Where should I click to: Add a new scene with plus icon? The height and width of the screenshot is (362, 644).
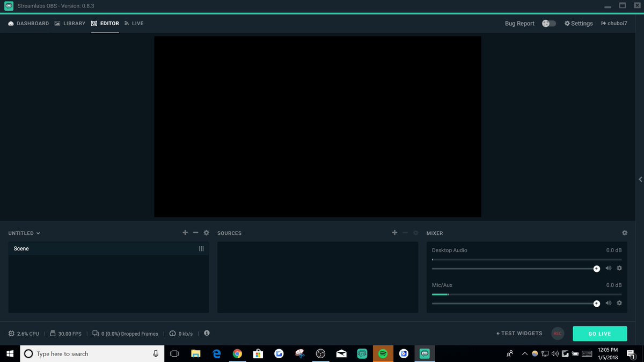(x=185, y=233)
